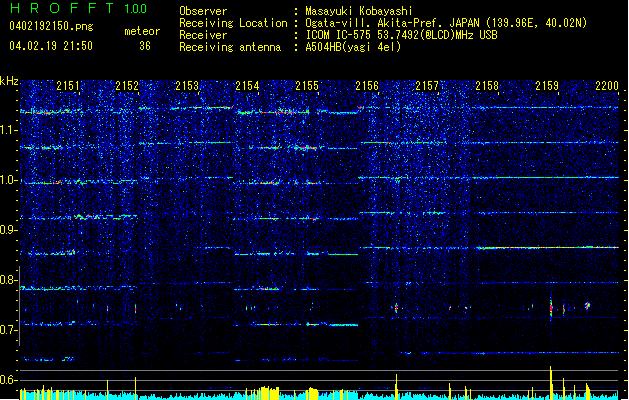Click the meteor count value 36
The image size is (629, 400).
(x=145, y=46)
